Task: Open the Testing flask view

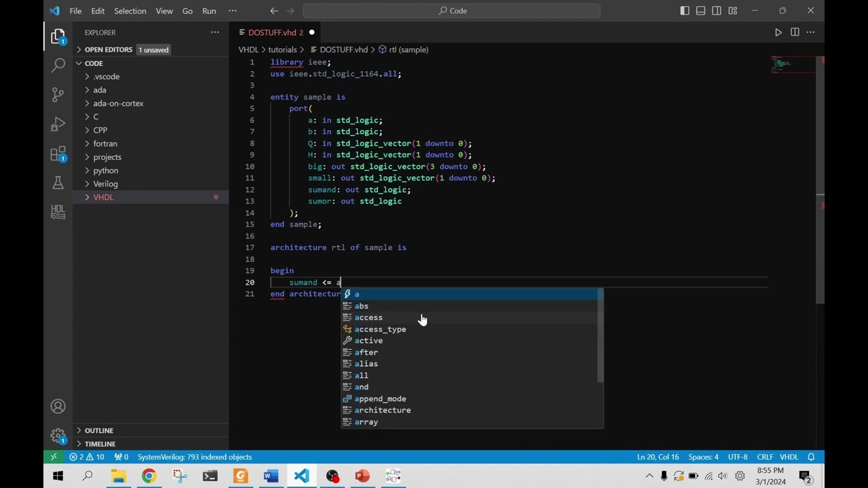Action: coord(58,183)
